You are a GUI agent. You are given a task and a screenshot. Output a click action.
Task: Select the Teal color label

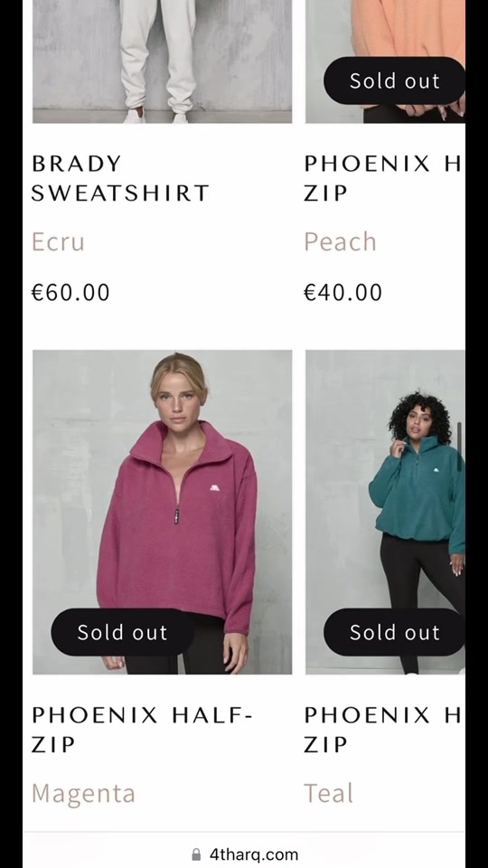329,793
